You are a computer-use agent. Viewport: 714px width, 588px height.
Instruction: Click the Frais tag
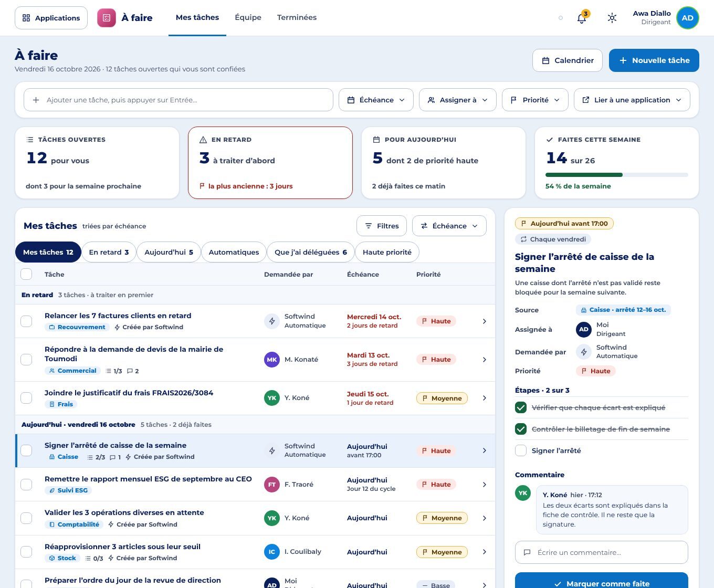point(61,404)
